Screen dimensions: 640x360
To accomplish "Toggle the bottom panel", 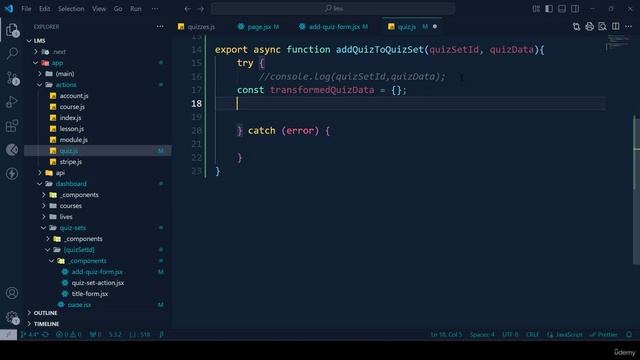I will pos(562,9).
